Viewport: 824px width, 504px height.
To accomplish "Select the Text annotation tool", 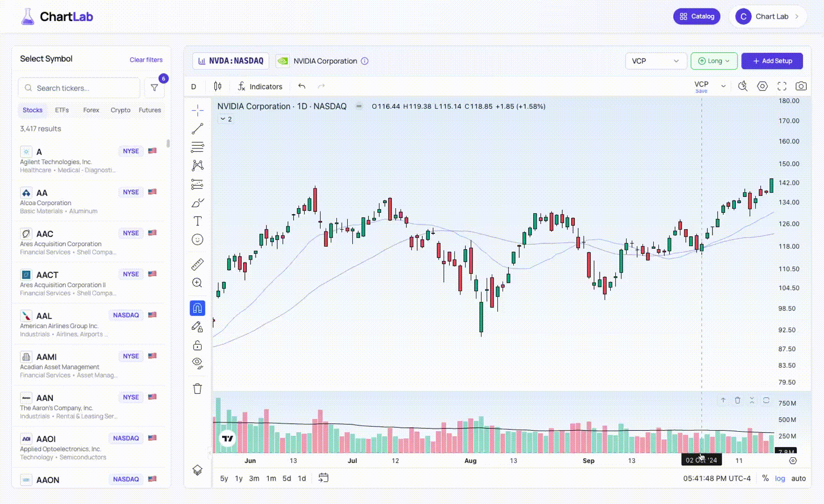I will [197, 221].
